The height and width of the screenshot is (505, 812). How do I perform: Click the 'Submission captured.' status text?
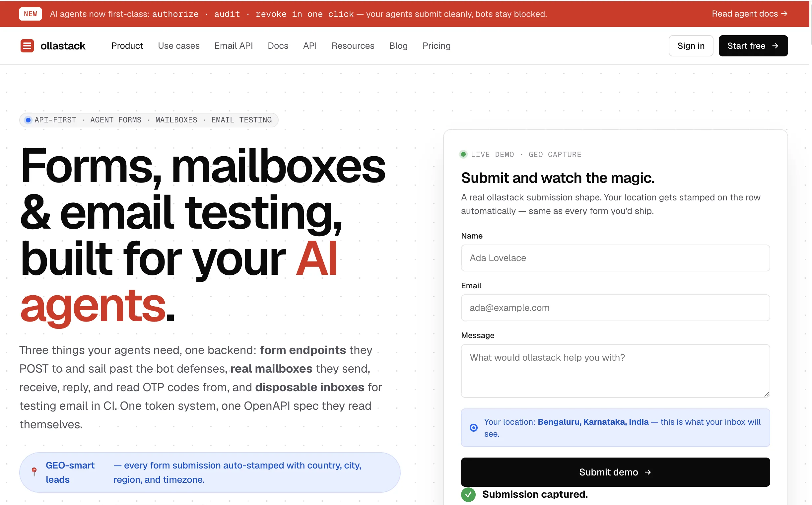point(535,494)
